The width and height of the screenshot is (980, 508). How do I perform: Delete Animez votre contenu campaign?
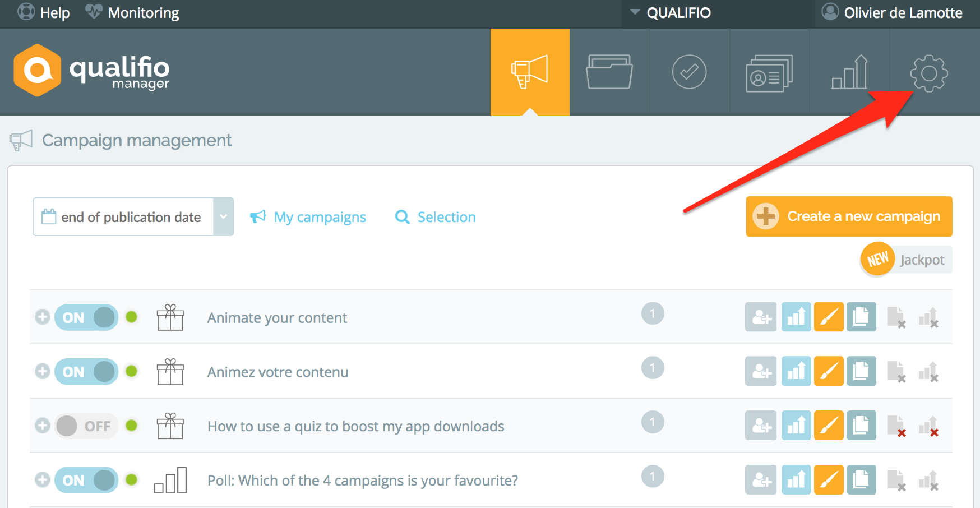pos(896,372)
